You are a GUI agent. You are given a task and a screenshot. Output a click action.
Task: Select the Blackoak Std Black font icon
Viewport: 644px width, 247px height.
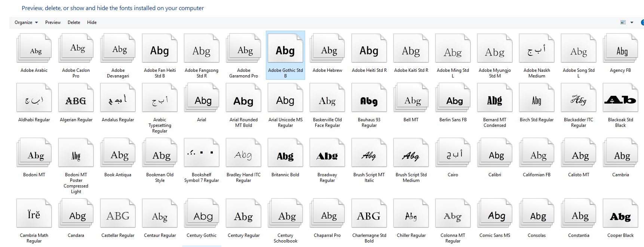tap(620, 98)
